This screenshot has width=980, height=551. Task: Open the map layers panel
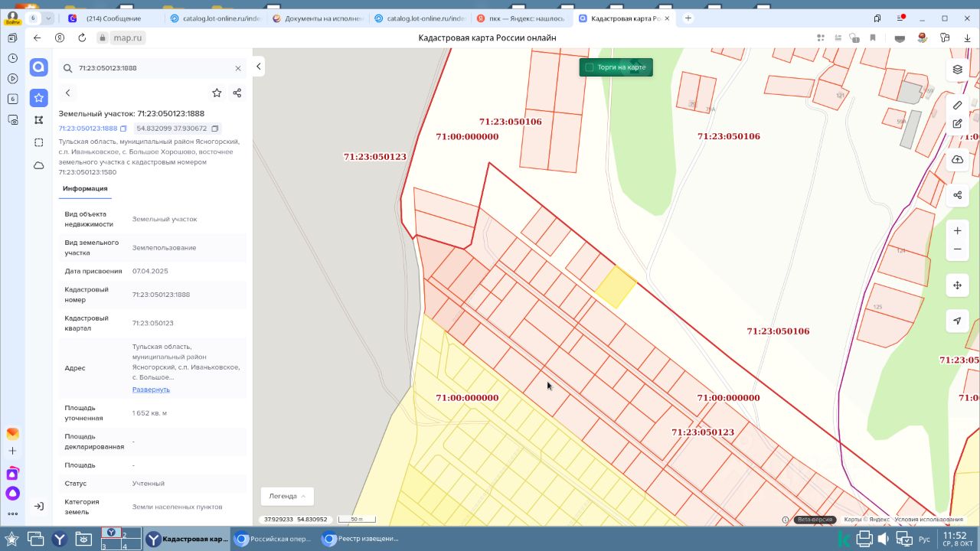[957, 69]
